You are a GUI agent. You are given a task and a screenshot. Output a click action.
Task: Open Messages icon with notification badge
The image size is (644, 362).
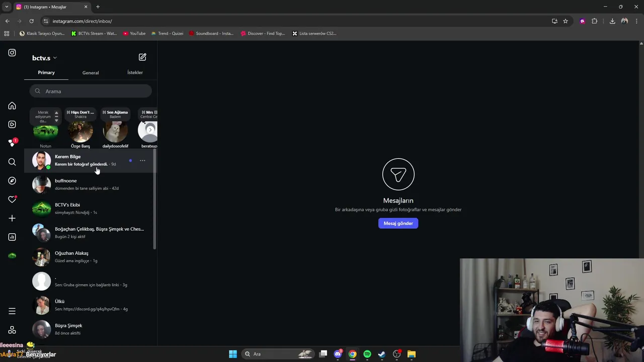pyautogui.click(x=12, y=143)
